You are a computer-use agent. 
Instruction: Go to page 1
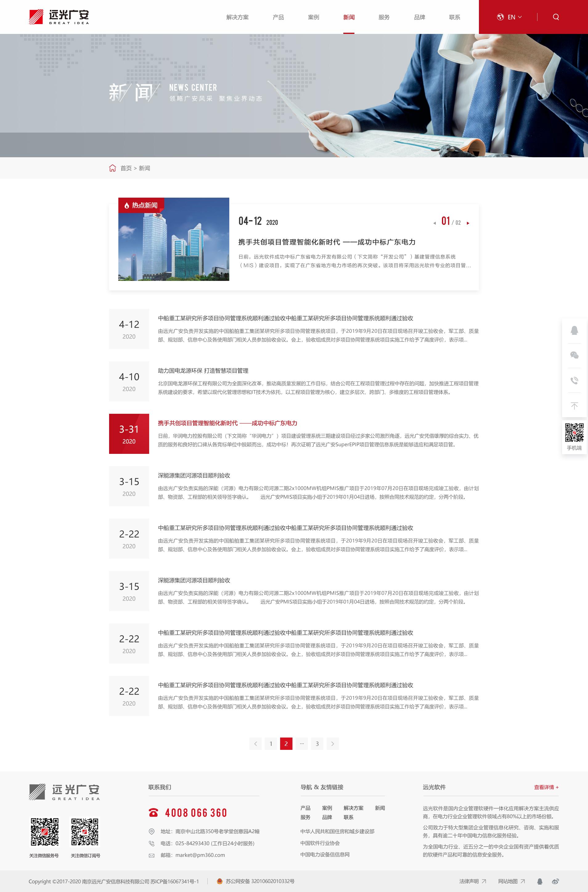(x=271, y=743)
